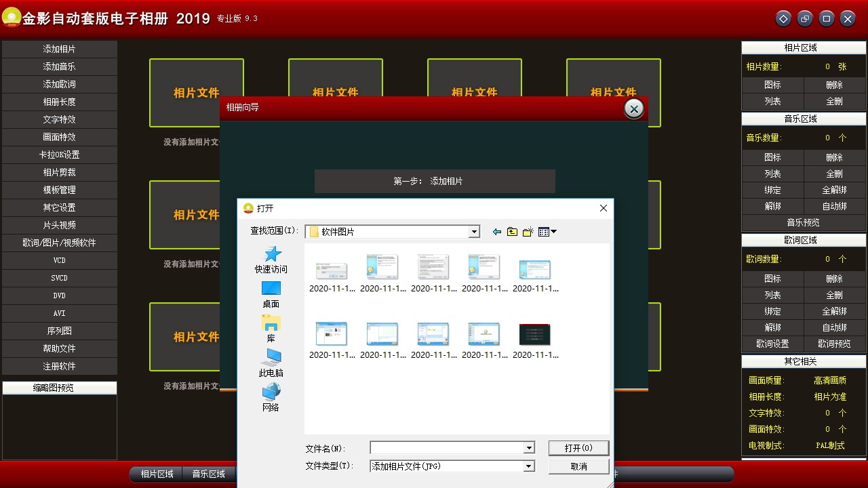Select 网络 in the places bar
Viewport: 868px width, 488px height.
pos(271,398)
